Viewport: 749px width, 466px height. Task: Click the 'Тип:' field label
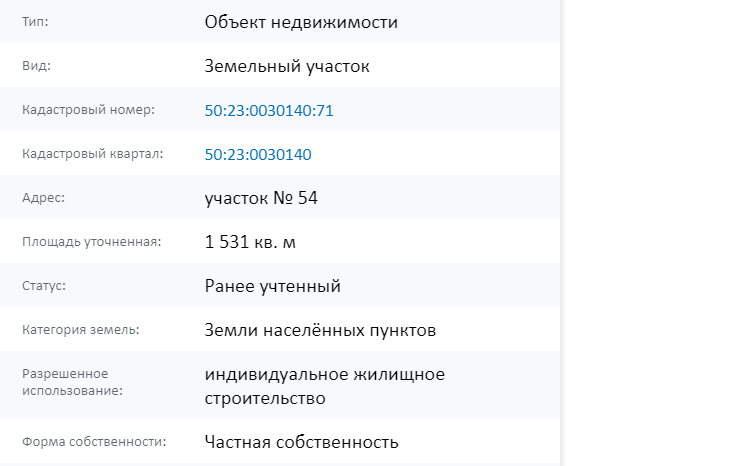pos(35,22)
